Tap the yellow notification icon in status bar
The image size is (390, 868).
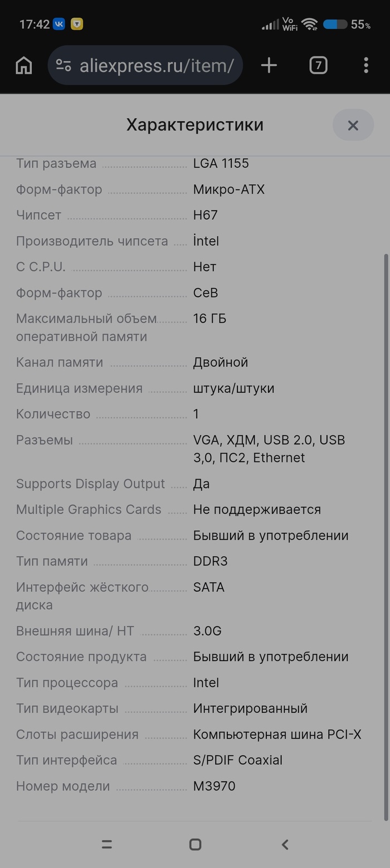pos(77,25)
